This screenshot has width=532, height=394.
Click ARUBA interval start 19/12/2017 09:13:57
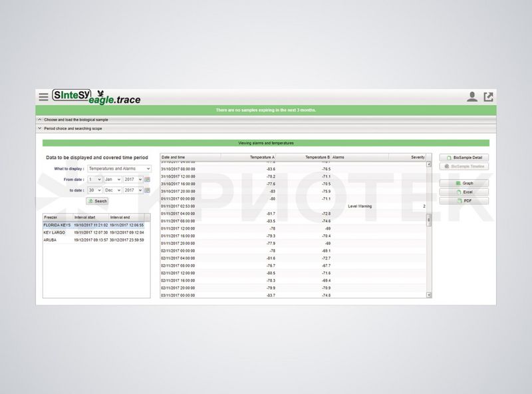point(91,240)
